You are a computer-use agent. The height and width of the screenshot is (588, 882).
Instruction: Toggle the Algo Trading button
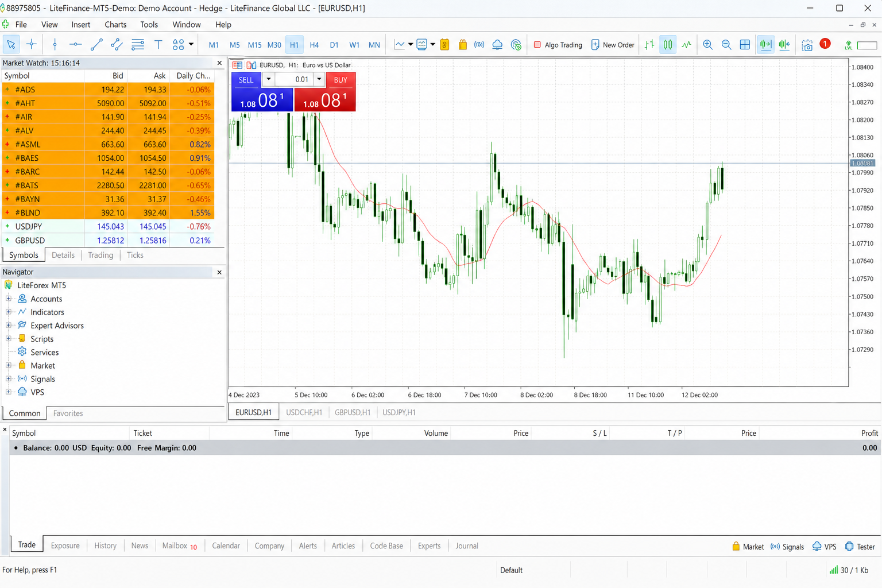click(x=558, y=45)
